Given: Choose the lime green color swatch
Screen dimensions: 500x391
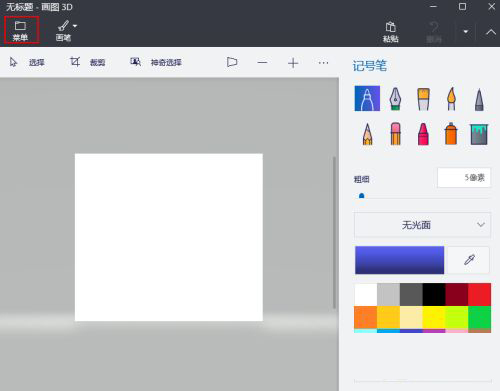Looking at the screenshot, I should click(457, 318).
